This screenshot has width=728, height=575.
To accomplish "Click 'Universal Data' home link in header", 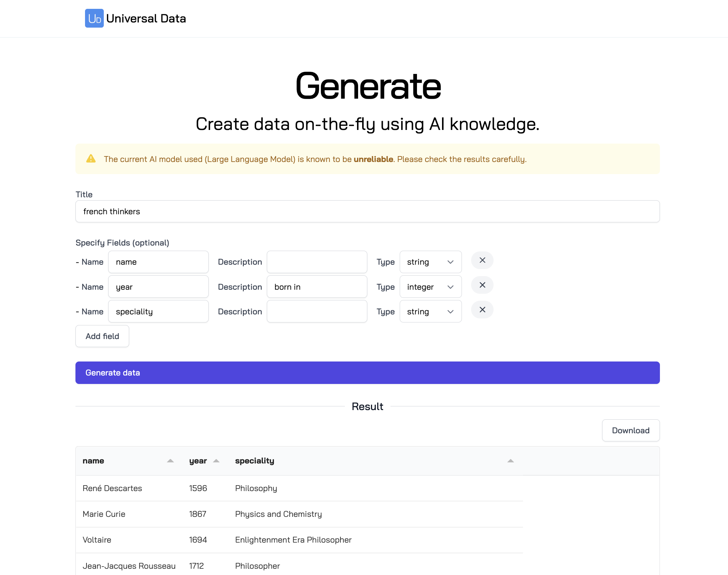I will (x=146, y=18).
